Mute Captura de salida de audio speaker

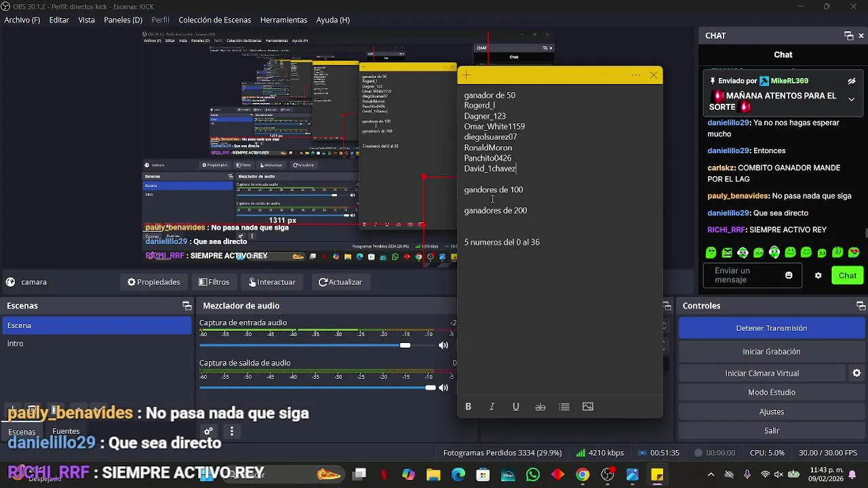pyautogui.click(x=443, y=388)
